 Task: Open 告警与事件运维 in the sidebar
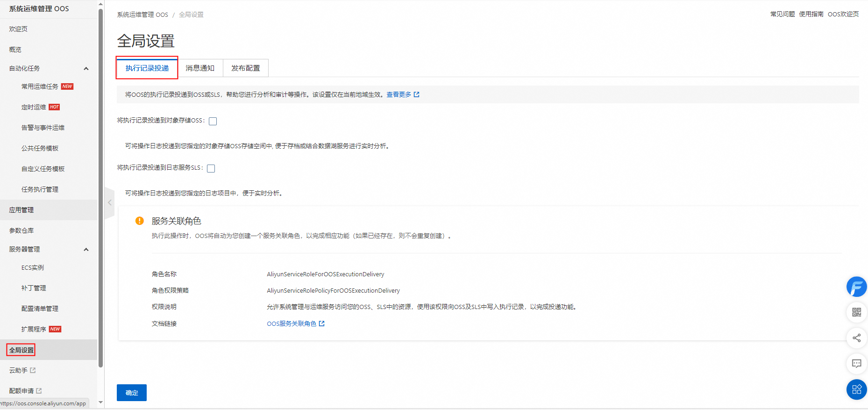click(43, 128)
